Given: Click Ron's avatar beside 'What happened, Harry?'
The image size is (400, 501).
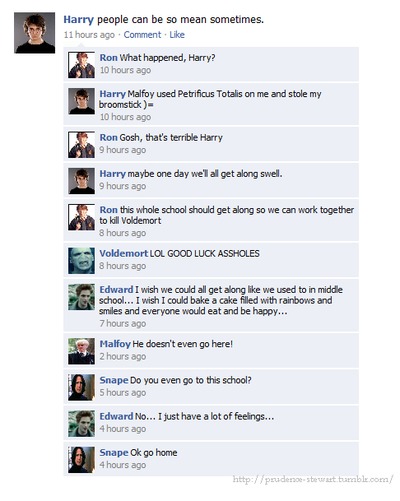Looking at the screenshot, I should [81, 65].
